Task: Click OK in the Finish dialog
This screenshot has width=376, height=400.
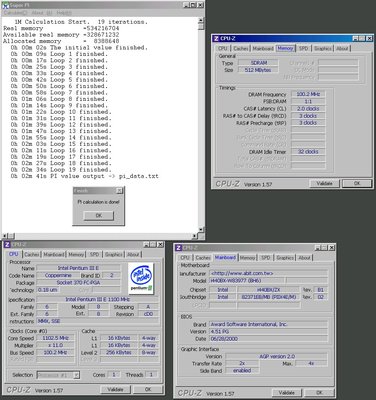Action: tap(99, 216)
